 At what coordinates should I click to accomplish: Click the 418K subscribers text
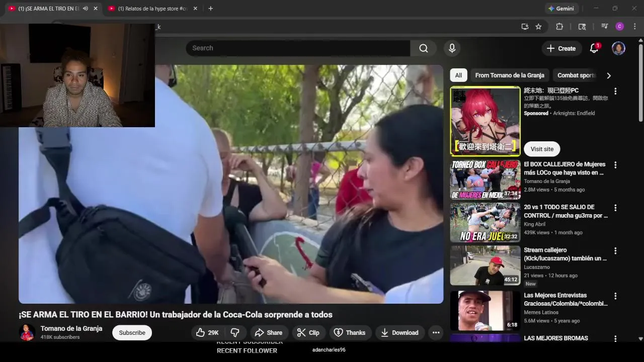pyautogui.click(x=60, y=337)
